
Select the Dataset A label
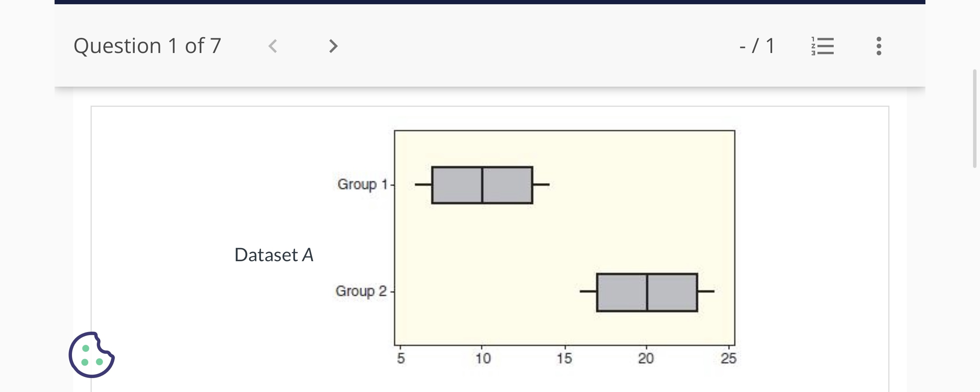point(274,255)
